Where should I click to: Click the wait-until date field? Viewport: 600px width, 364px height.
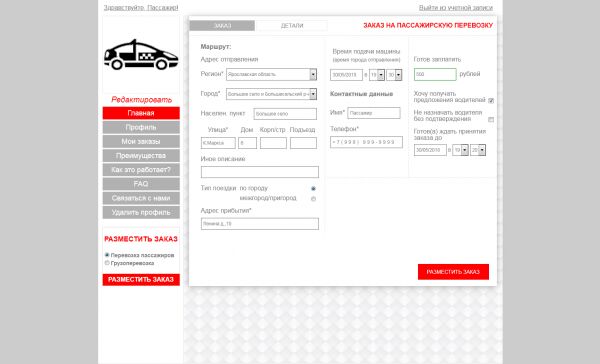click(x=430, y=150)
